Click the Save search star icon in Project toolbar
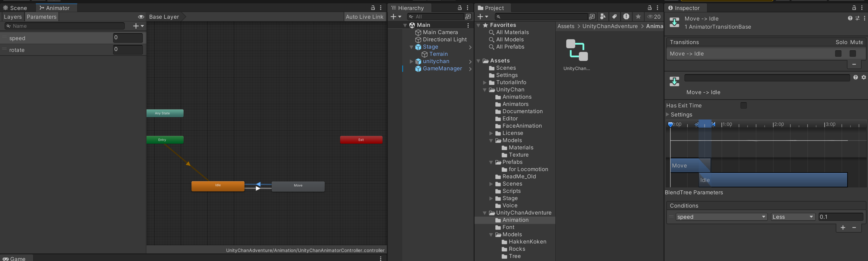The width and height of the screenshot is (868, 261). (638, 17)
